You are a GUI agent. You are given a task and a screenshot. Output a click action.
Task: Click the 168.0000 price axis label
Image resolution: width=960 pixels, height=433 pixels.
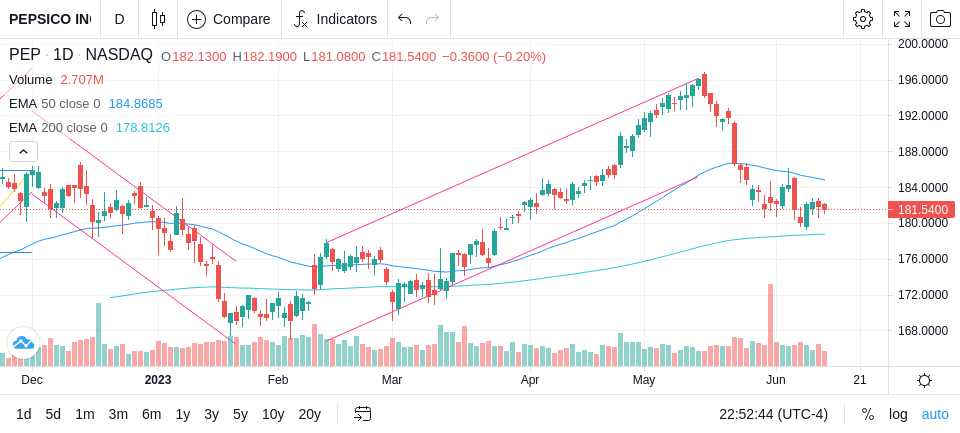click(x=922, y=331)
